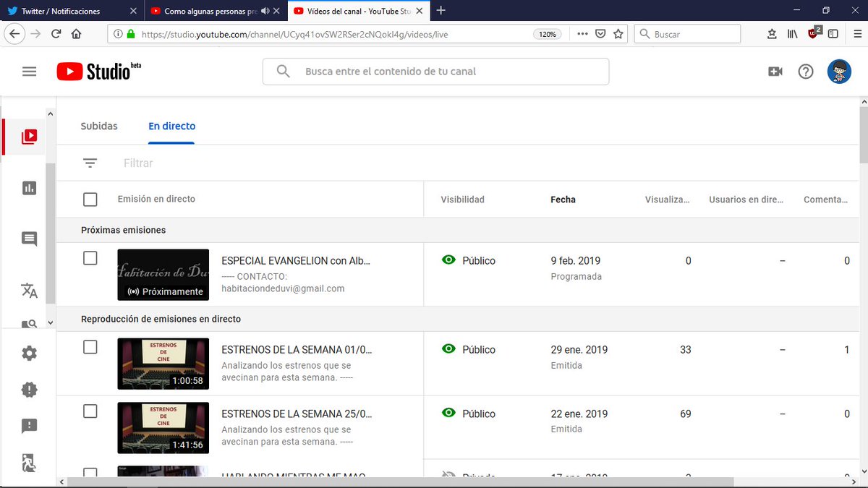Open the help question mark icon
868x488 pixels.
pos(806,72)
